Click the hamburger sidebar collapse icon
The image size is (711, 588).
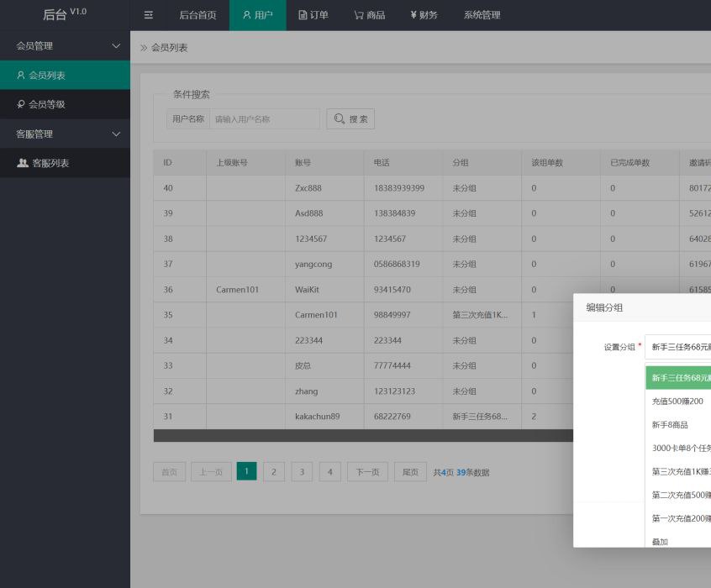coord(149,15)
